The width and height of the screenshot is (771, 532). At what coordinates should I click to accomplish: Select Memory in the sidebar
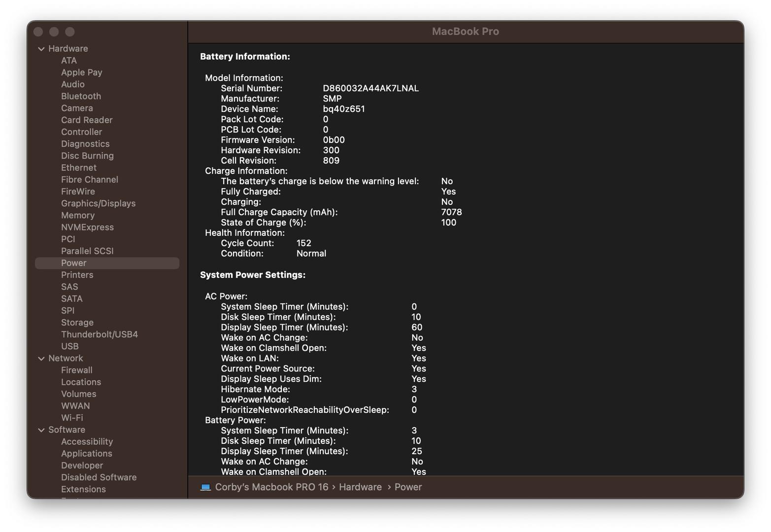78,215
